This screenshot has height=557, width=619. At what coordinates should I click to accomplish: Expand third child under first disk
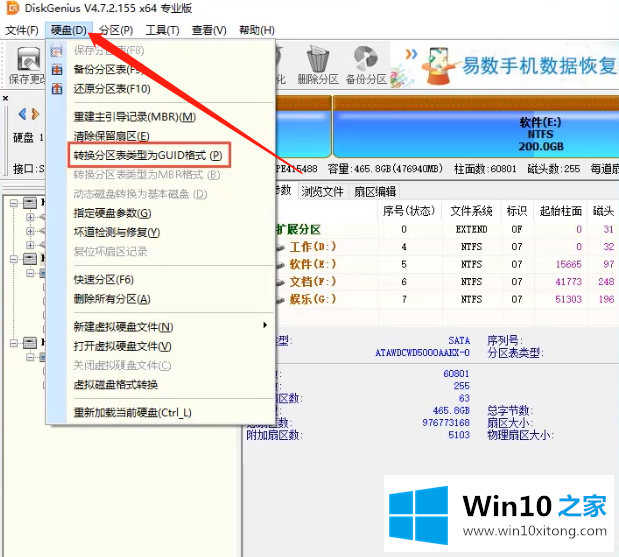click(x=30, y=244)
